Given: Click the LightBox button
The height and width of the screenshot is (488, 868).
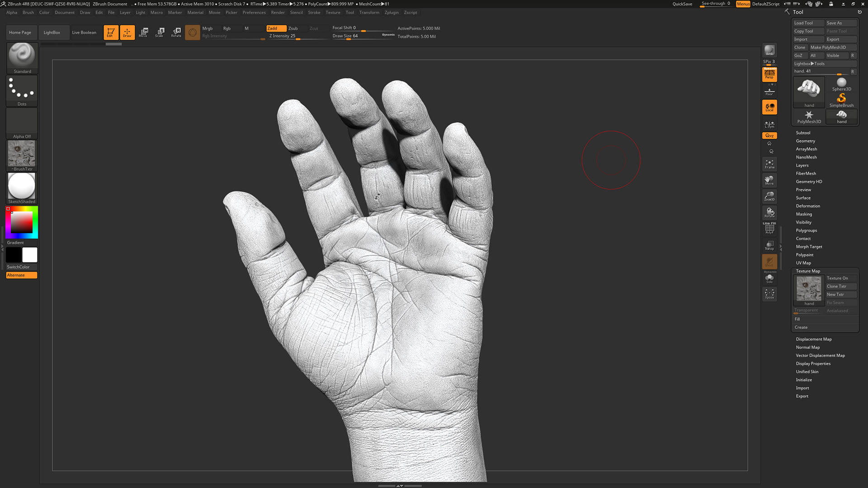Looking at the screenshot, I should [x=52, y=33].
